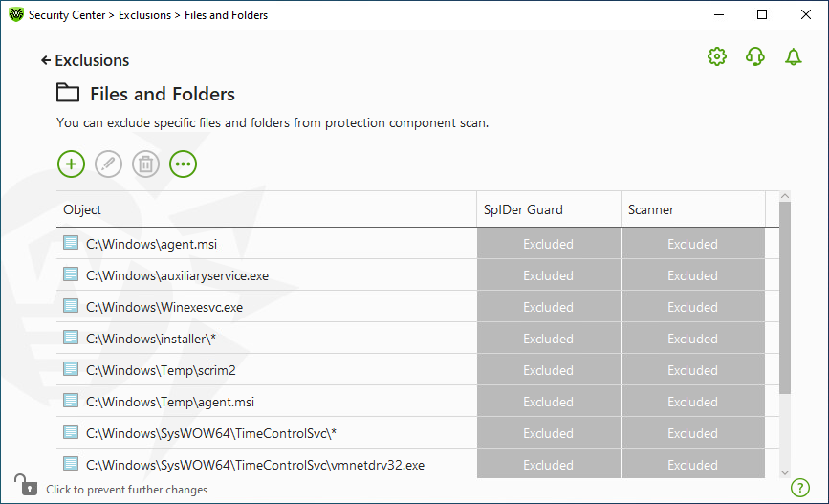The image size is (829, 504).
Task: Close the Security Center window
Action: point(806,14)
